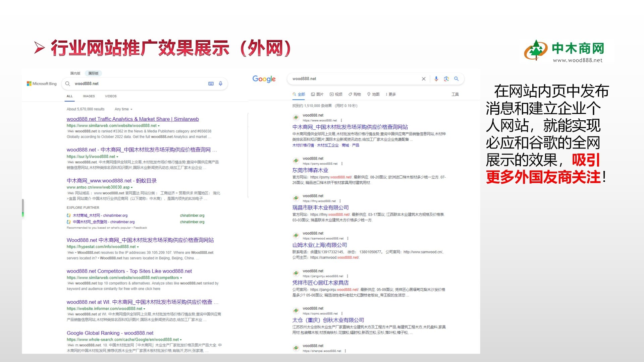This screenshot has width=644, height=362.
Task: Select Google 图片 tab
Action: tap(317, 95)
